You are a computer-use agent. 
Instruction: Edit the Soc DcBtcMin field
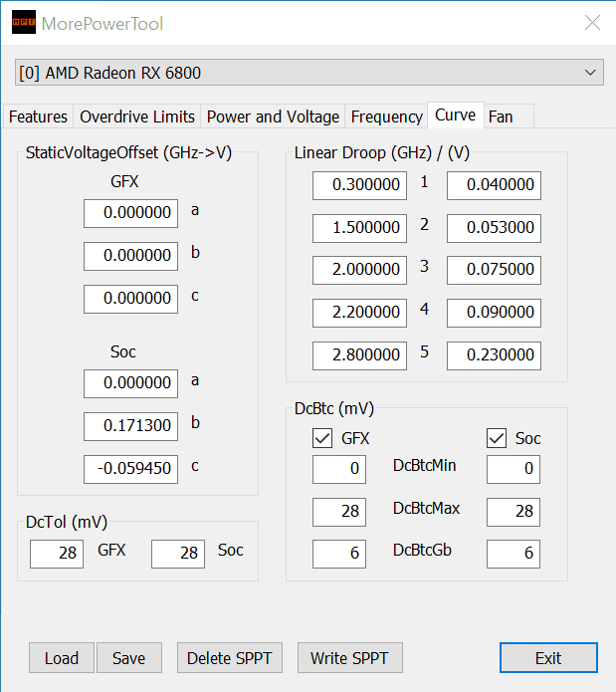[513, 469]
